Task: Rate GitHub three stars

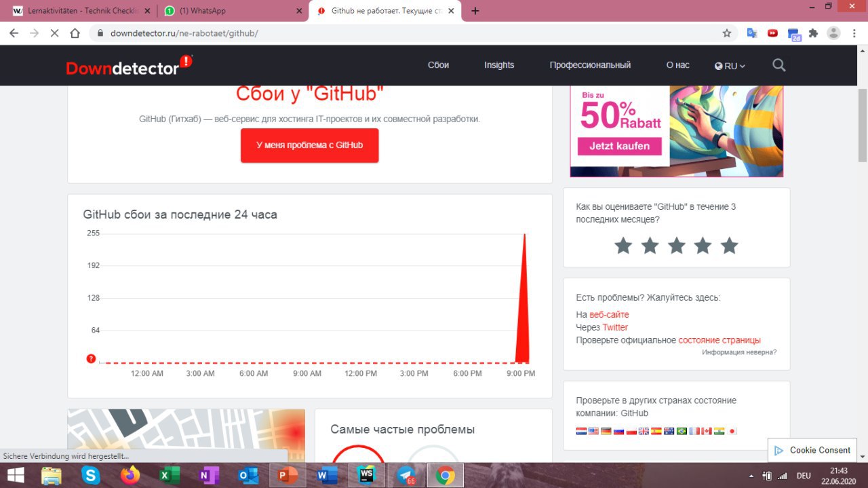Action: (x=676, y=246)
